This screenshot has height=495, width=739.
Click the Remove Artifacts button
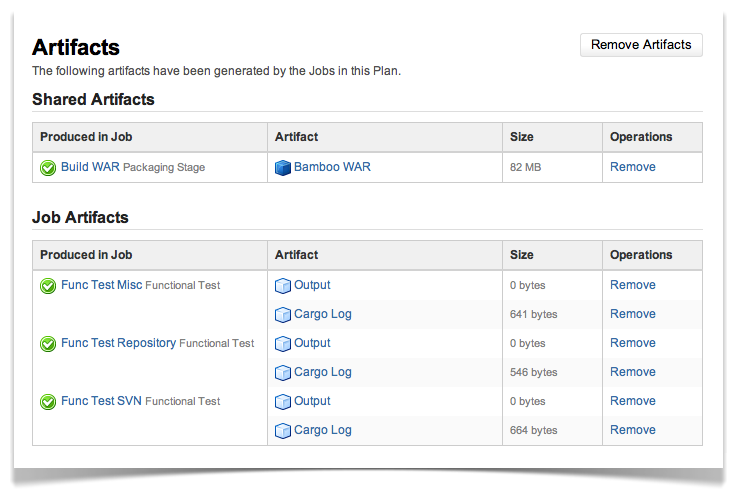point(641,45)
